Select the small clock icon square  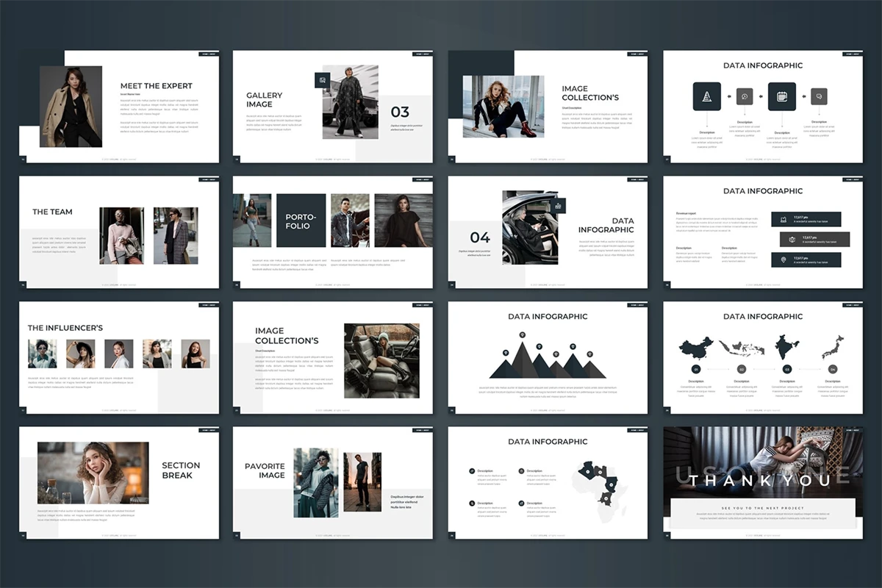coord(745,96)
